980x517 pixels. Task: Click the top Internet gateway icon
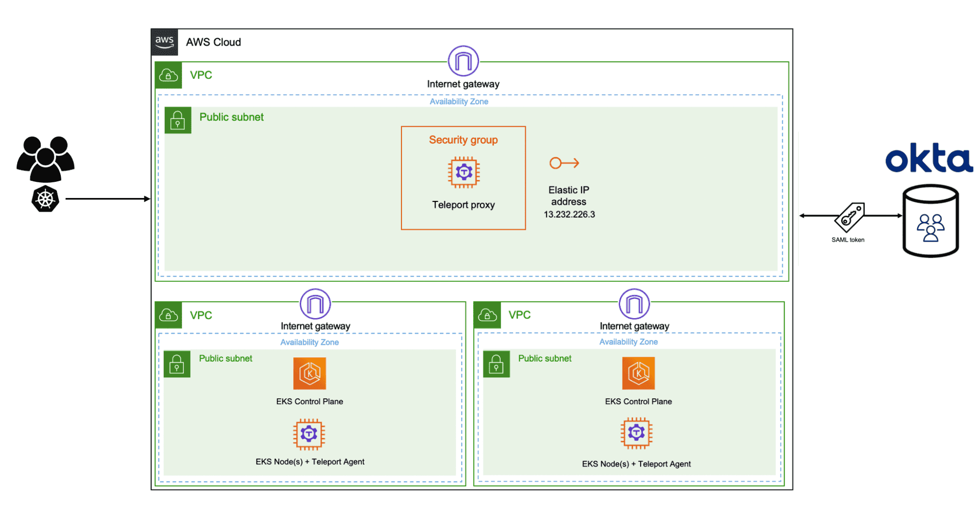tap(463, 61)
